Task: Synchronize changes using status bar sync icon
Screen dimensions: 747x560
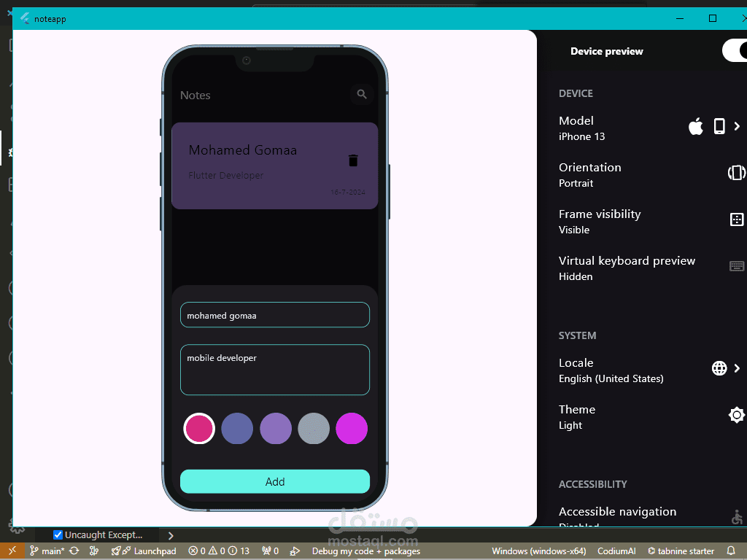Action: (74, 551)
